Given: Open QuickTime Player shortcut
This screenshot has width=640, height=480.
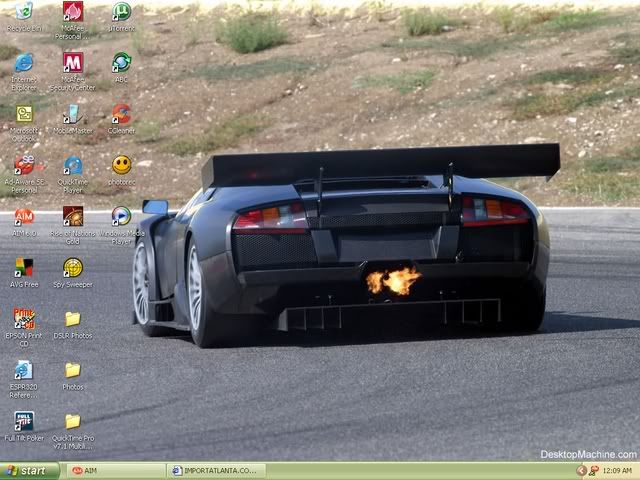Looking at the screenshot, I should pyautogui.click(x=73, y=165).
